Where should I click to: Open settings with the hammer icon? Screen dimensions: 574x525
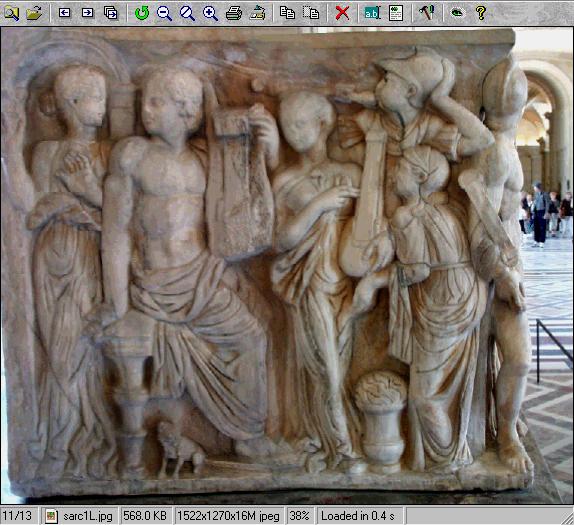pos(426,13)
